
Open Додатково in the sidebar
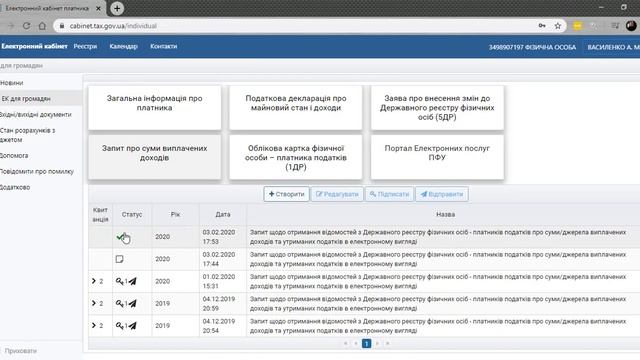click(15, 187)
